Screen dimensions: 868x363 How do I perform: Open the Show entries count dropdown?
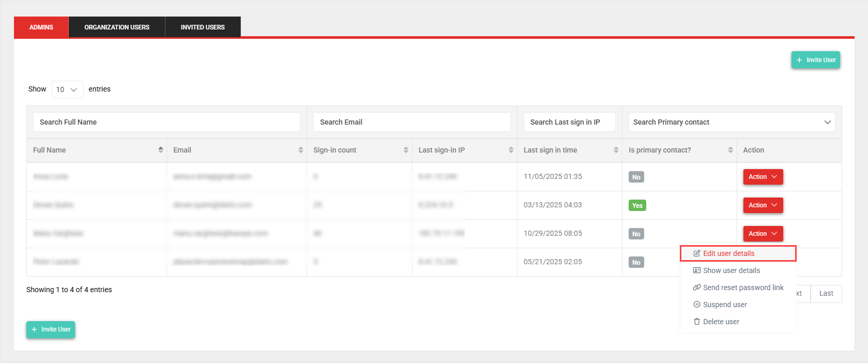click(67, 89)
